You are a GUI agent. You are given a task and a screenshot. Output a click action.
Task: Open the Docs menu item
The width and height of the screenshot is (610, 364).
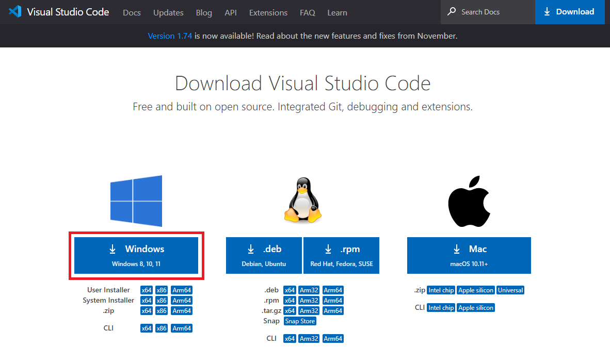[x=132, y=12]
